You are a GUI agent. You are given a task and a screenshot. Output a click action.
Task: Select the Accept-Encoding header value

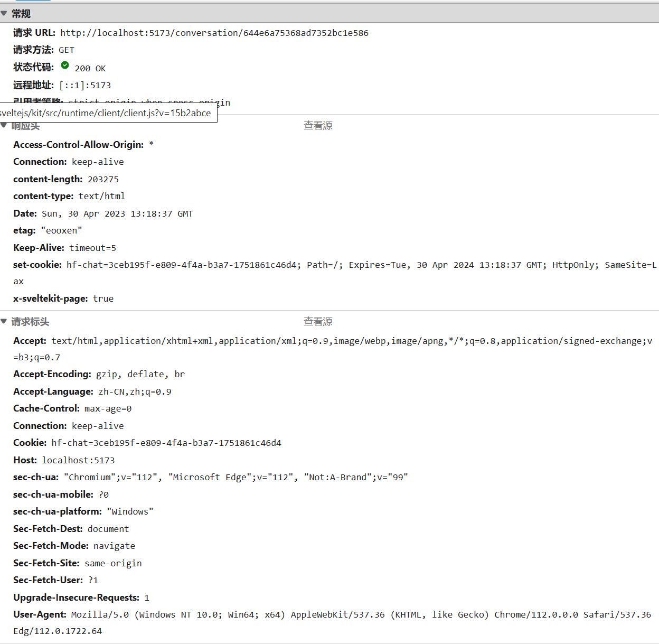pos(140,374)
